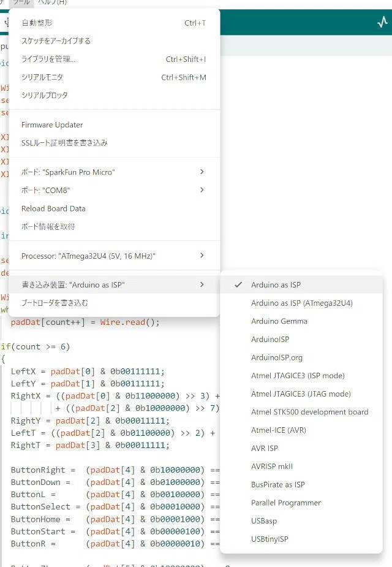Open the ヘルプ(H) menu
The image size is (392, 567).
(x=53, y=2)
